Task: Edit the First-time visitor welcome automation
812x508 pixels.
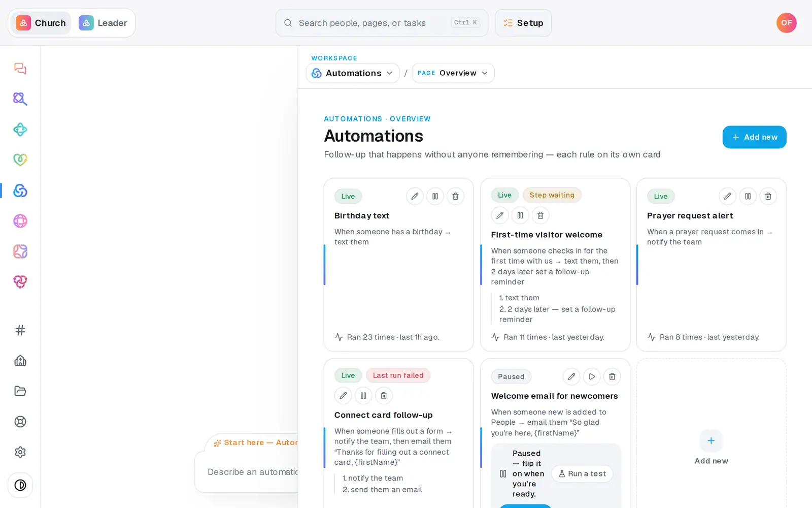Action: tap(500, 215)
